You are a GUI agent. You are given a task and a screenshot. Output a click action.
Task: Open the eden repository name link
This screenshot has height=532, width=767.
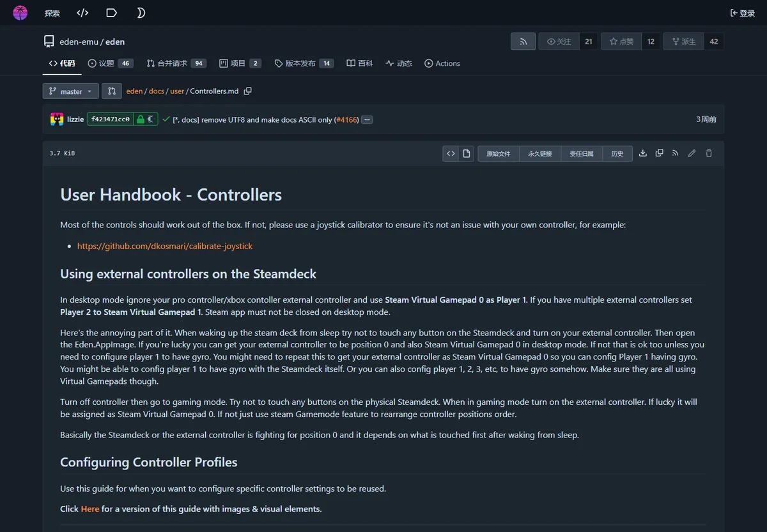coord(115,42)
